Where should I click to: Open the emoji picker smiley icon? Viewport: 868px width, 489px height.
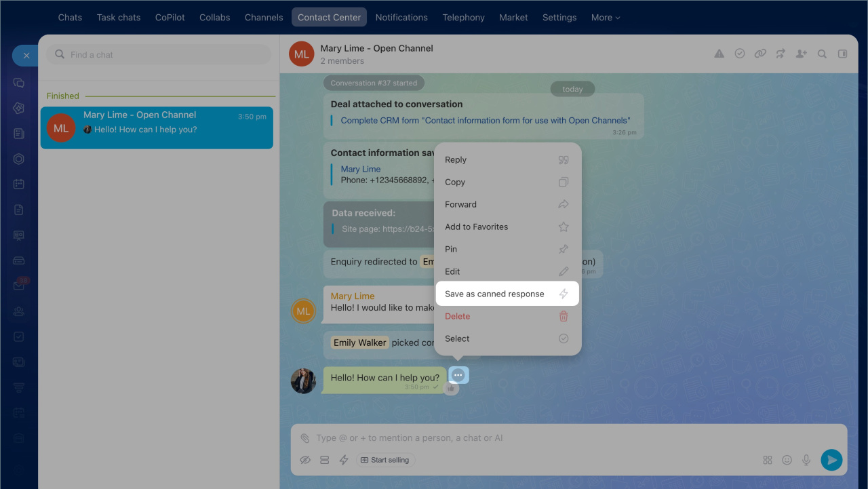click(787, 460)
